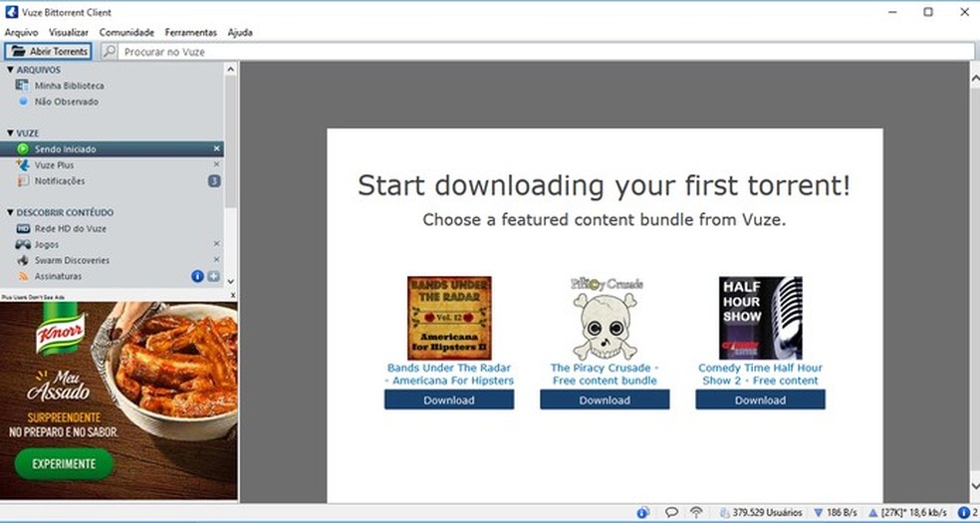Click main panel scrollbar down arrow
The image size is (980, 523).
coord(975,486)
